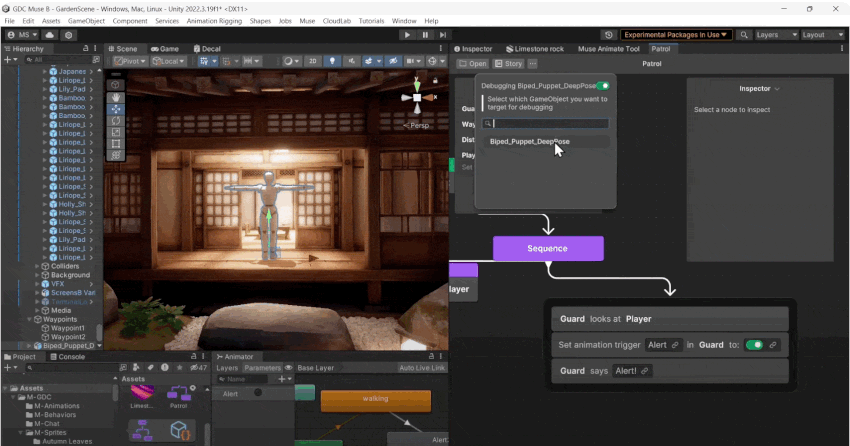This screenshot has width=850, height=446.
Task: Open the cloud services icon
Action: [x=49, y=35]
